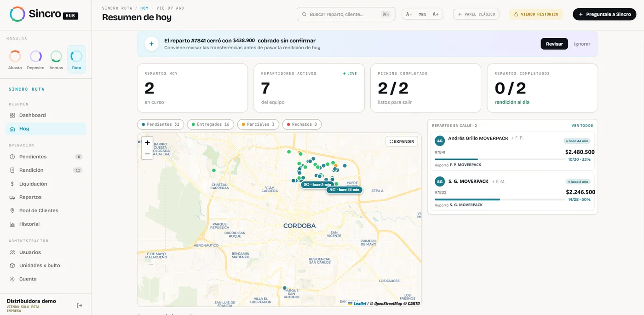Click progress bar of reparto #7832
The image size is (644, 315).
coord(500,199)
